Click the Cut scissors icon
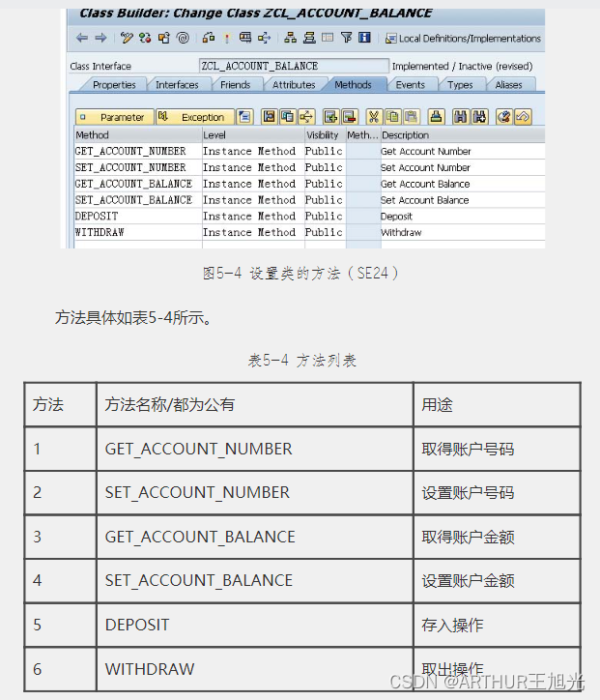Screen dimensions: 600x700 coord(374,117)
